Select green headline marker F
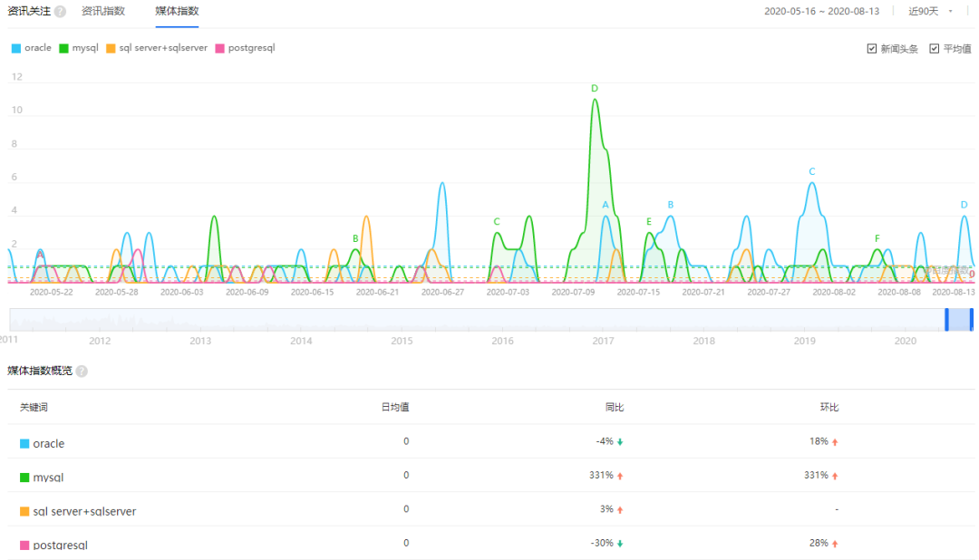The width and height of the screenshot is (979, 560). tap(877, 239)
